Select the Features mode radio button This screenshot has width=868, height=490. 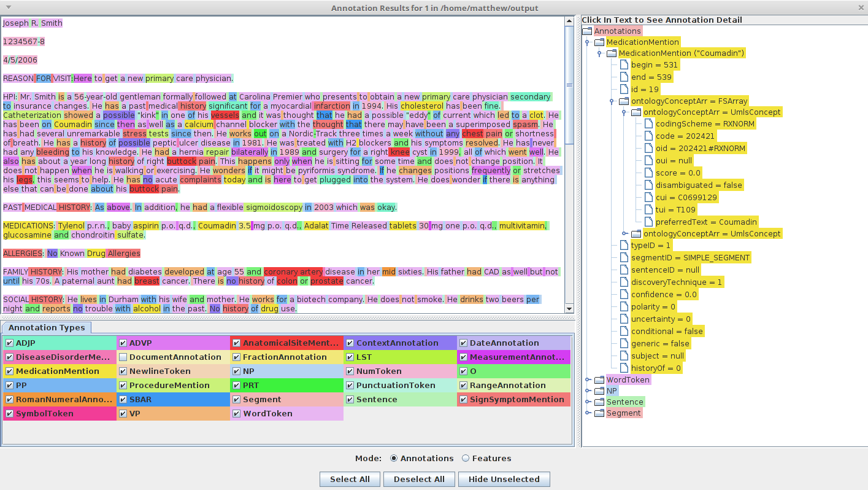(465, 458)
